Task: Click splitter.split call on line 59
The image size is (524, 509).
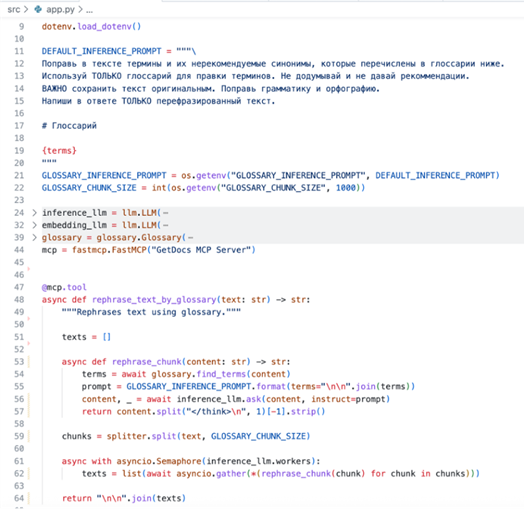Action: (208, 436)
